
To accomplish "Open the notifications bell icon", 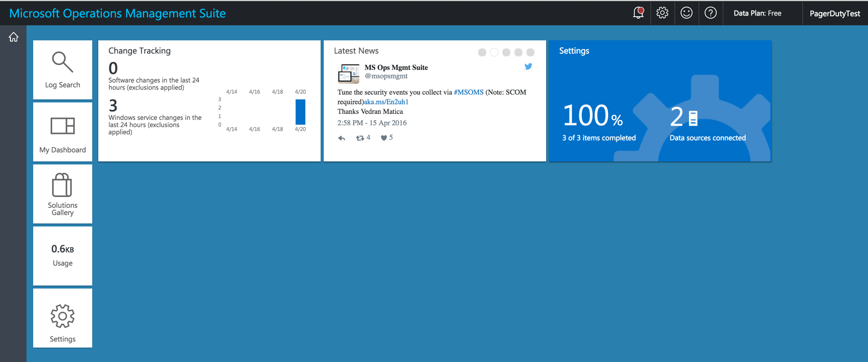I will [x=638, y=13].
